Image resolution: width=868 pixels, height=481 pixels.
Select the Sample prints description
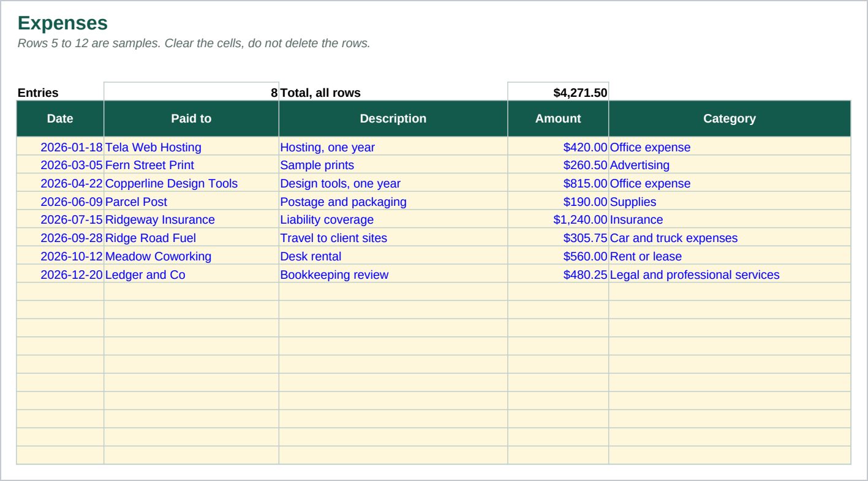393,165
